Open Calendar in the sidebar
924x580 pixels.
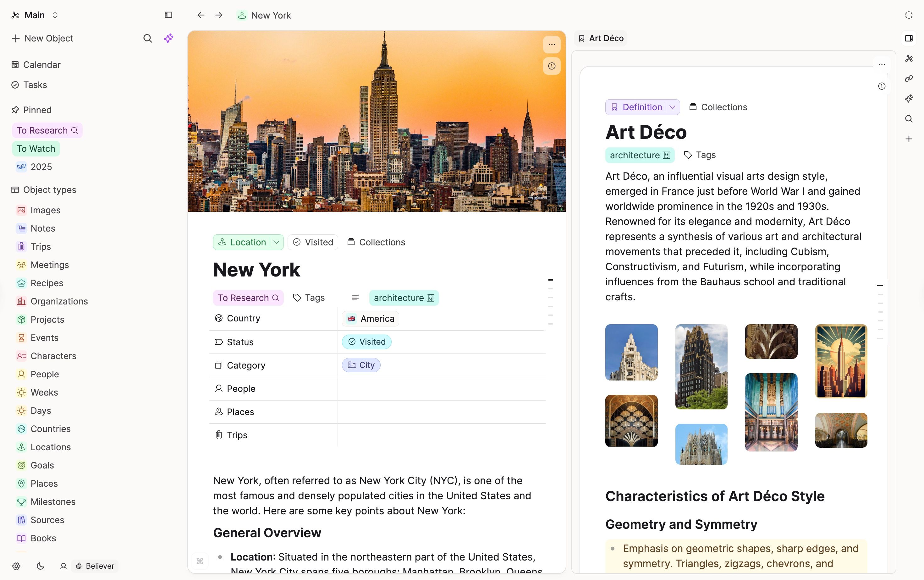point(41,64)
